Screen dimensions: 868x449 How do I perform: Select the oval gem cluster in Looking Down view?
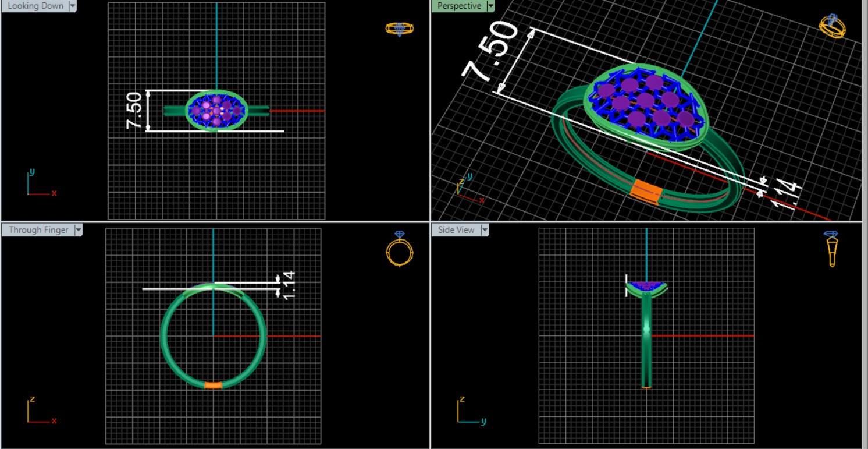[216, 110]
